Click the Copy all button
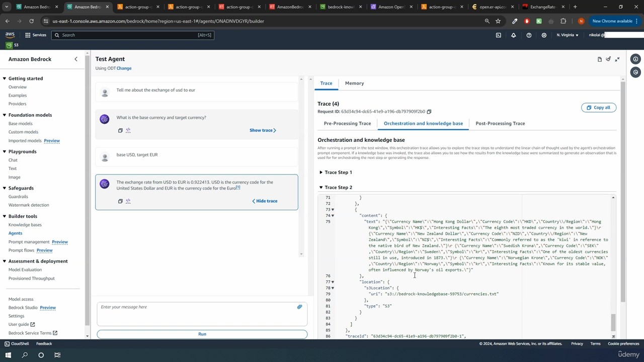 pyautogui.click(x=598, y=108)
